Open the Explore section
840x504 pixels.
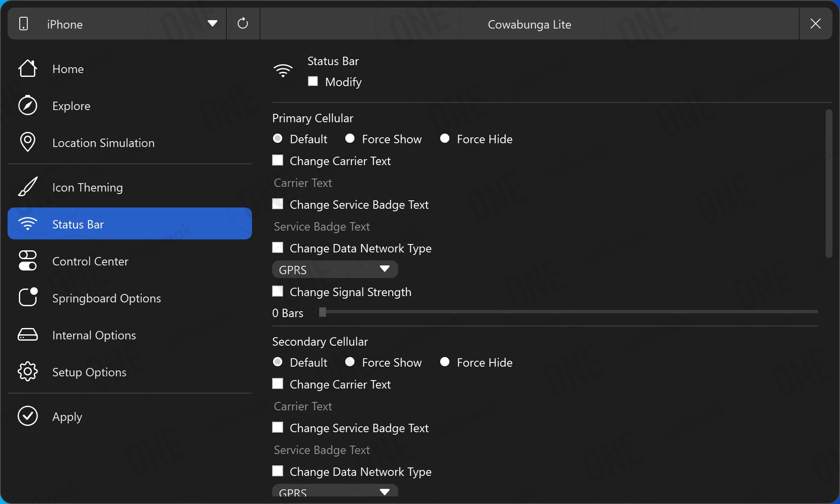(130, 105)
